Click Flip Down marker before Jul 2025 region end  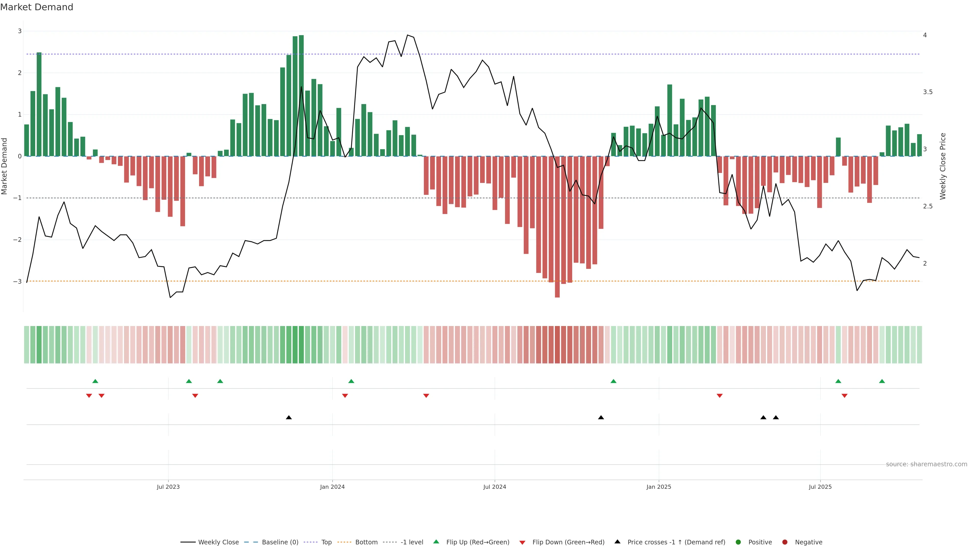click(x=844, y=396)
